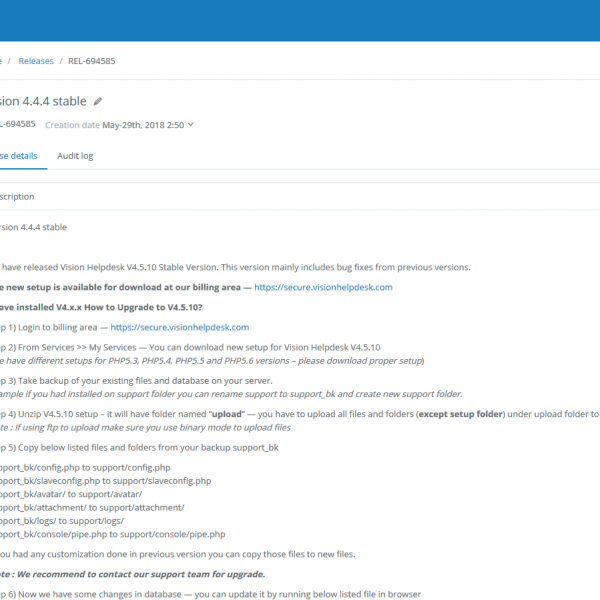Click the step 6 'changes in database' line
The height and width of the screenshot is (600, 600).
coord(210,594)
